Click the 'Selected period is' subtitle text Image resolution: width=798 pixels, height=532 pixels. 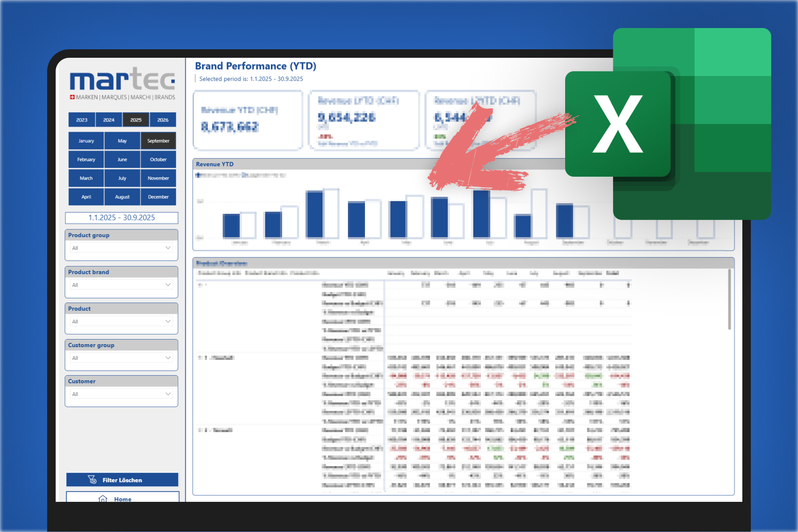pyautogui.click(x=251, y=79)
